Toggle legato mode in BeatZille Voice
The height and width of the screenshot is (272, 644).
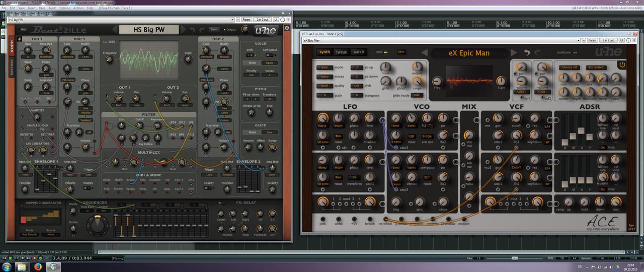click(x=269, y=62)
